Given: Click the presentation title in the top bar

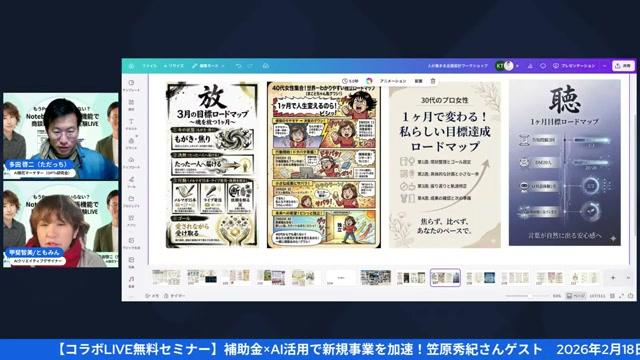Looking at the screenshot, I should pyautogui.click(x=458, y=66).
